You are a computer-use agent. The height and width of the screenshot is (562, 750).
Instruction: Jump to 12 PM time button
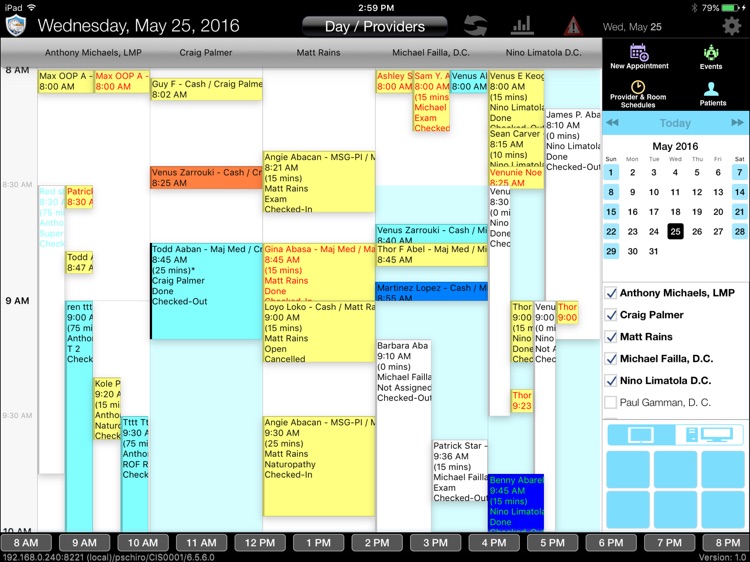[260, 543]
